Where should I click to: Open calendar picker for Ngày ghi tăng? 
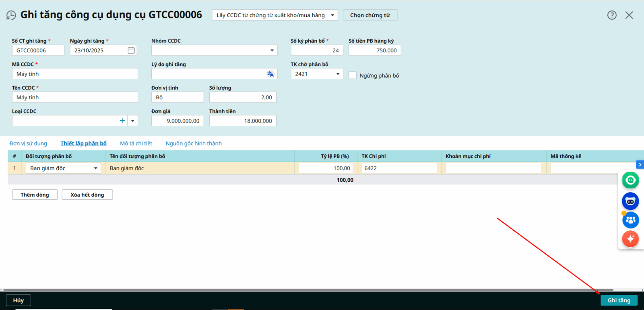(131, 50)
